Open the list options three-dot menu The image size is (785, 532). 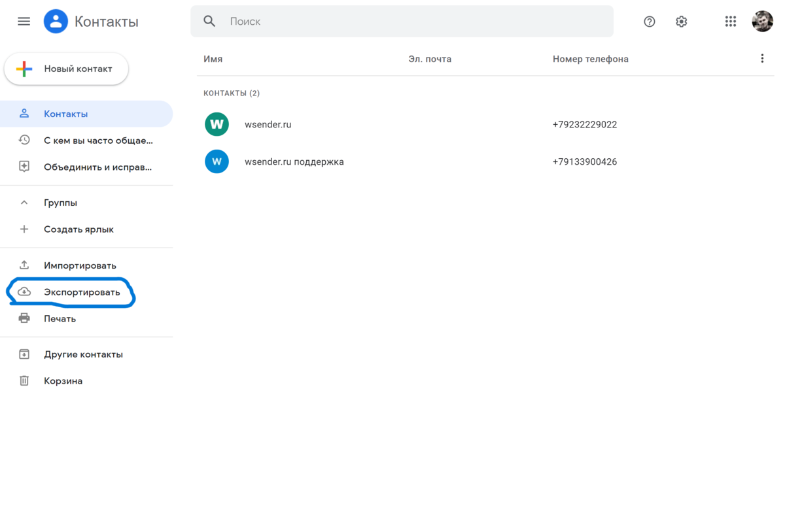(762, 59)
